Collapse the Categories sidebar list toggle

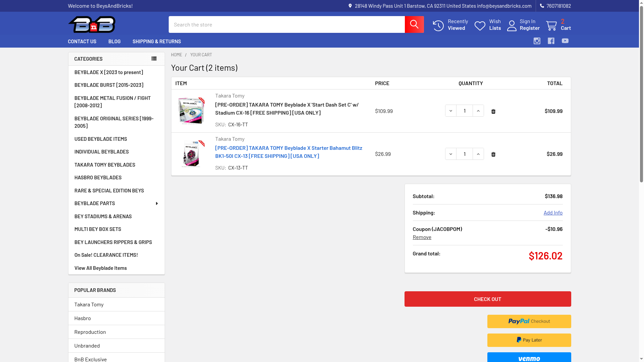point(154,59)
